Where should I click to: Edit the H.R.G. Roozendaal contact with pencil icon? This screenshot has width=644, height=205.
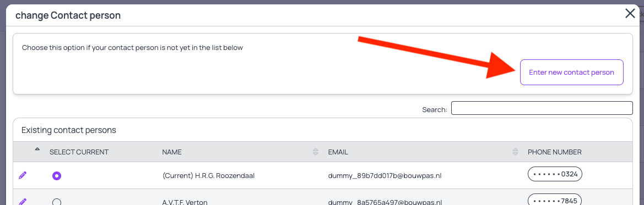point(23,175)
